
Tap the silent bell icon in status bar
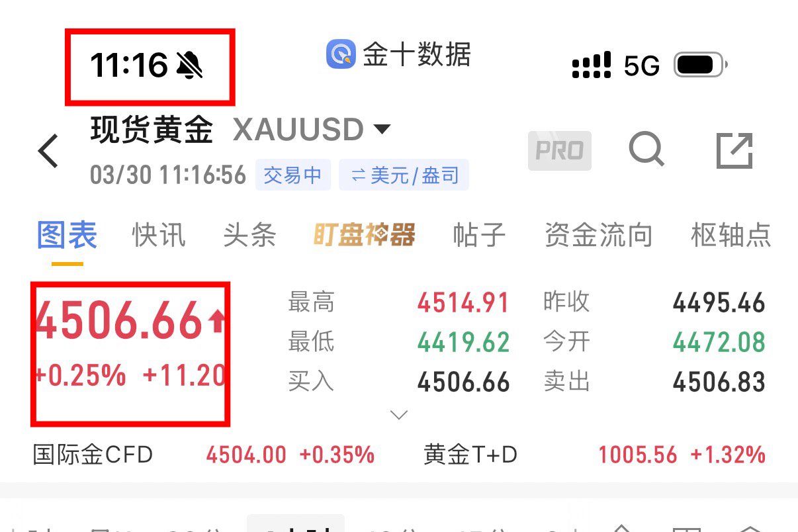click(189, 66)
